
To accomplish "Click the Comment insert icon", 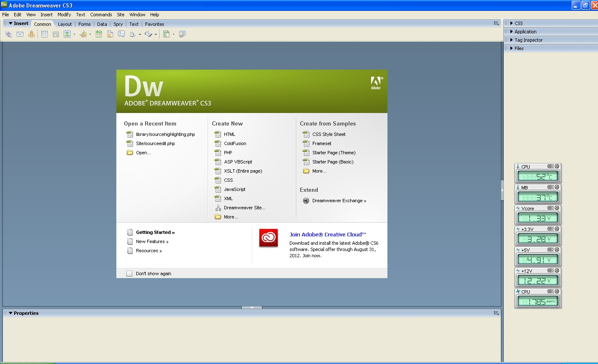I will point(121,34).
